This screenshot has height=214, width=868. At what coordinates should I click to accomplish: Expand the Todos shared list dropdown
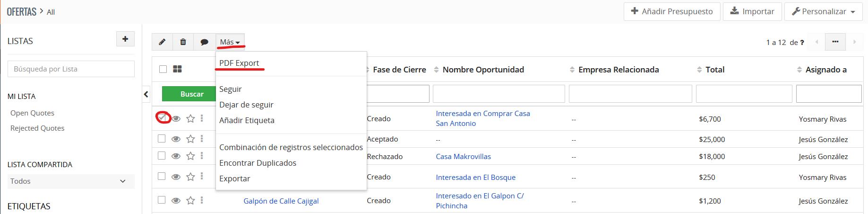point(71,181)
